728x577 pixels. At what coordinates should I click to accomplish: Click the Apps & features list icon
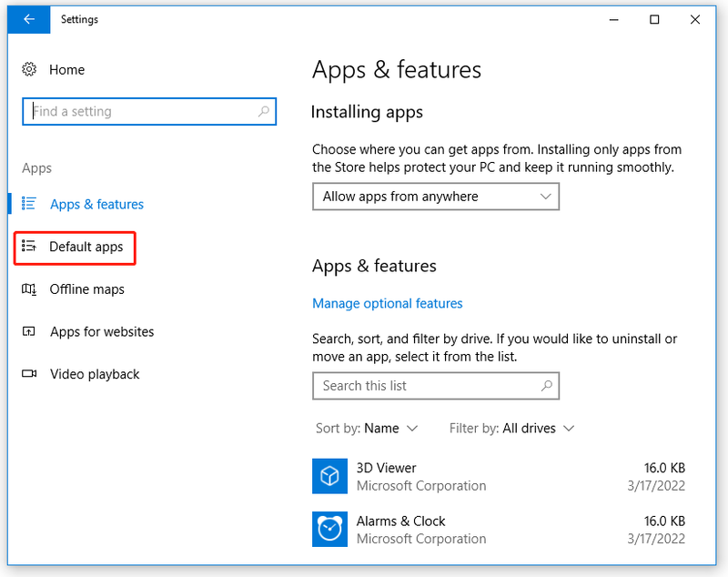(29, 204)
